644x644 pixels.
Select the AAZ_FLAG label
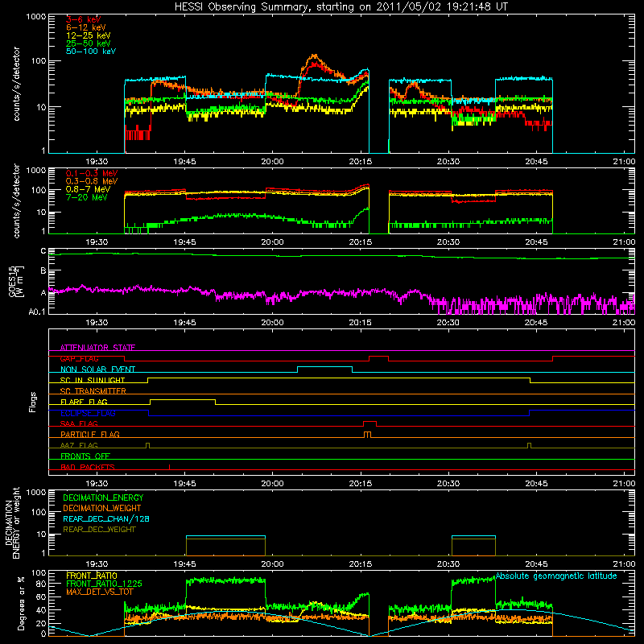coord(79,445)
